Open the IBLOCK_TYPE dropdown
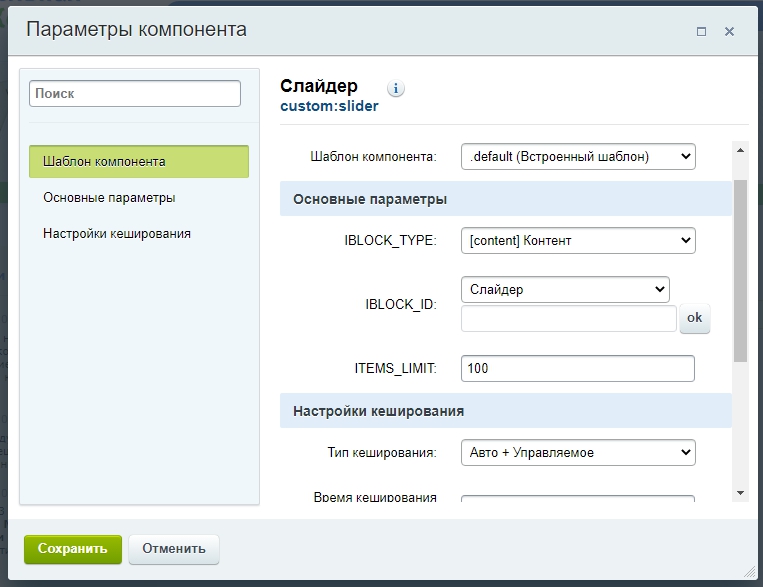763x587 pixels. point(578,240)
